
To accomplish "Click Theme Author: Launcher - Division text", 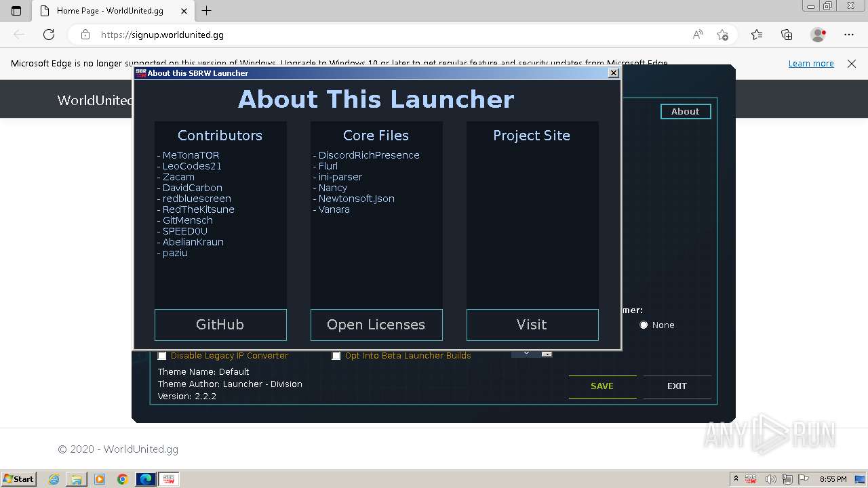I will coord(230,384).
